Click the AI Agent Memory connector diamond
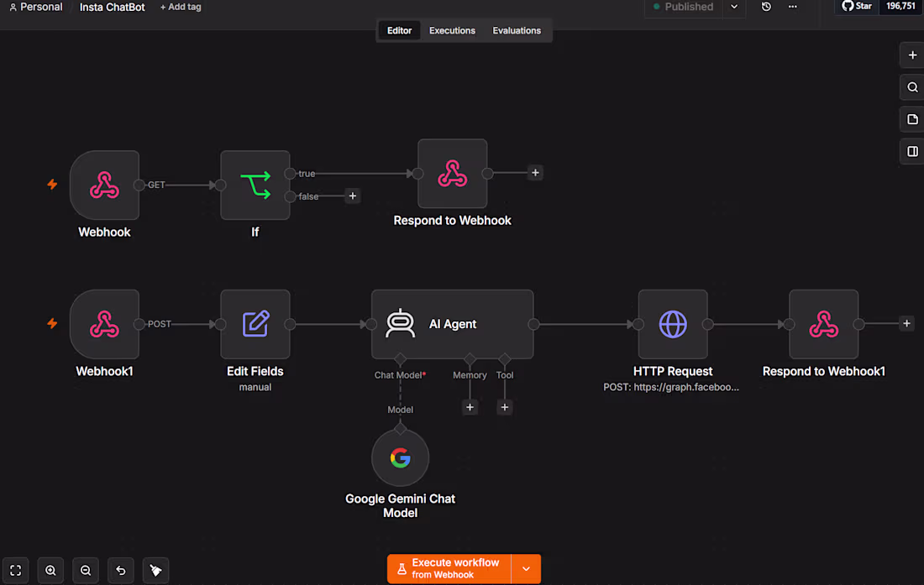Image resolution: width=924 pixels, height=585 pixels. coord(470,359)
